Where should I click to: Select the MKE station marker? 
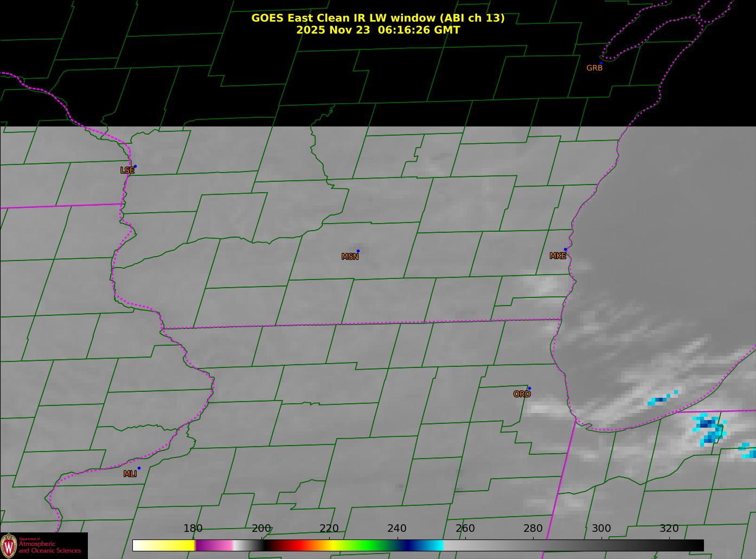[565, 250]
